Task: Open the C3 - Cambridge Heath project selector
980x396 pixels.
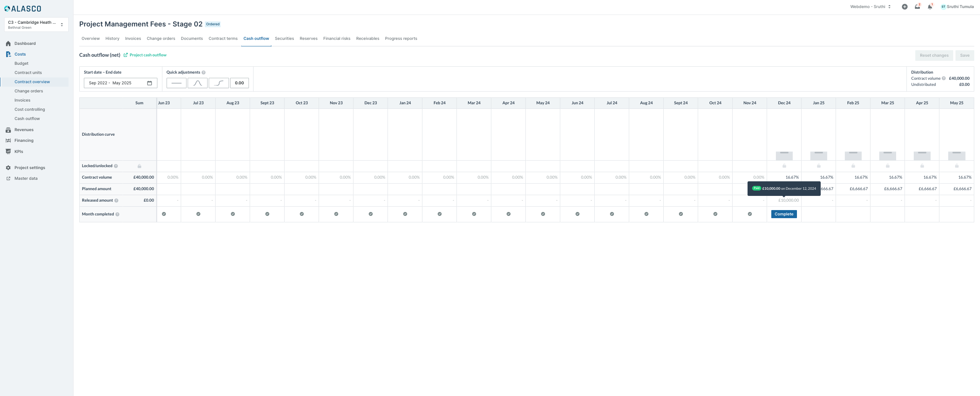Action: coord(36,25)
